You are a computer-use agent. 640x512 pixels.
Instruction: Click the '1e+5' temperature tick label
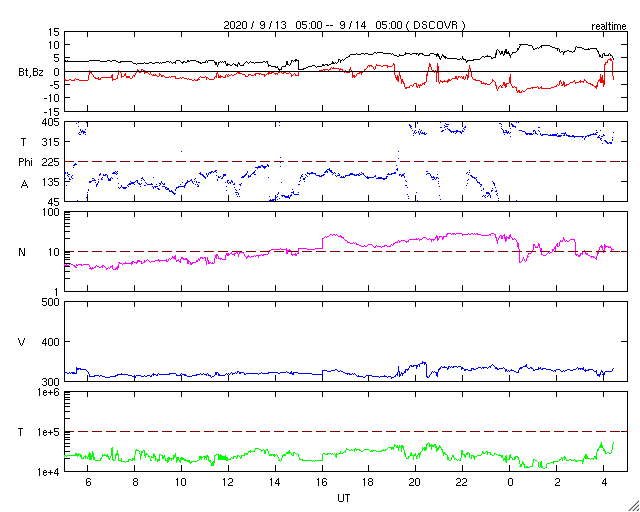(50, 432)
